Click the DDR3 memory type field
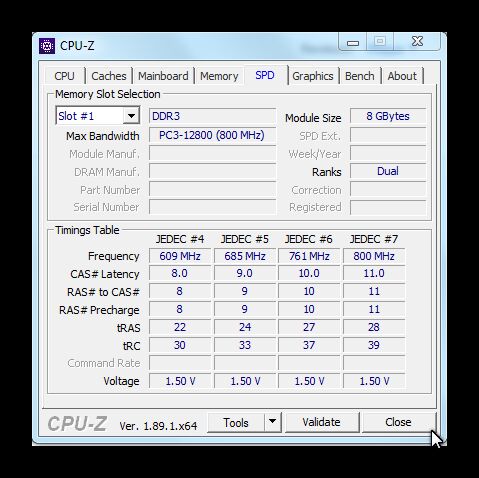 (212, 116)
